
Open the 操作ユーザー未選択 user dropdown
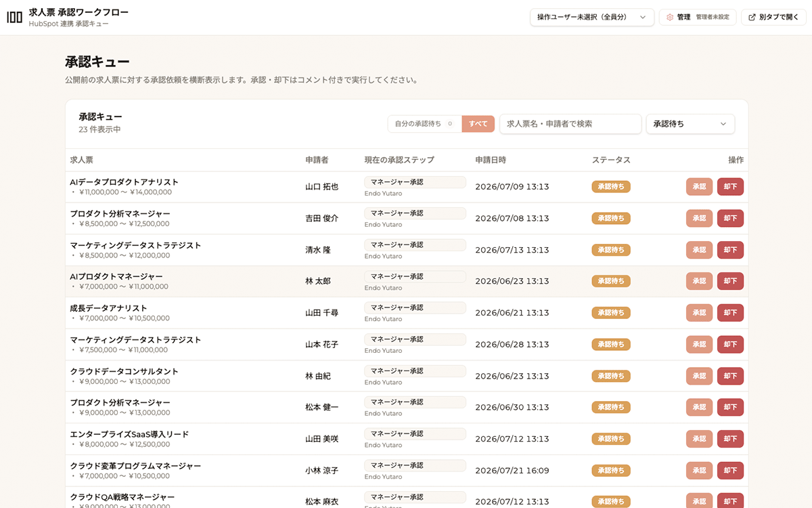592,18
